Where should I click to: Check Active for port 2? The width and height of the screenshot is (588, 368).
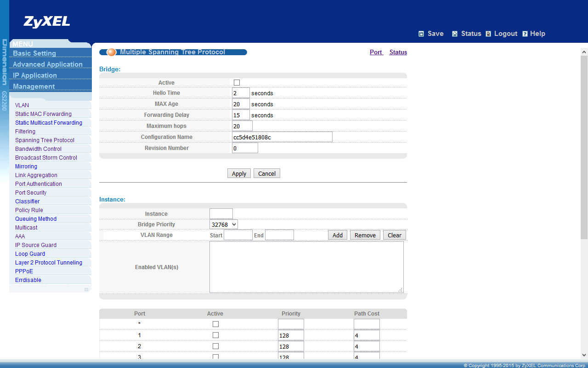tap(215, 346)
